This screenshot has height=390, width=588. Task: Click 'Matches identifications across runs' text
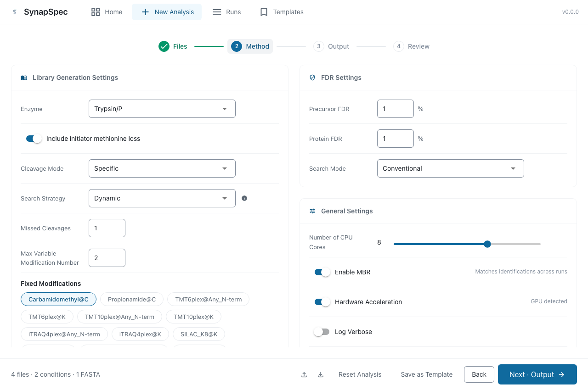click(x=521, y=272)
